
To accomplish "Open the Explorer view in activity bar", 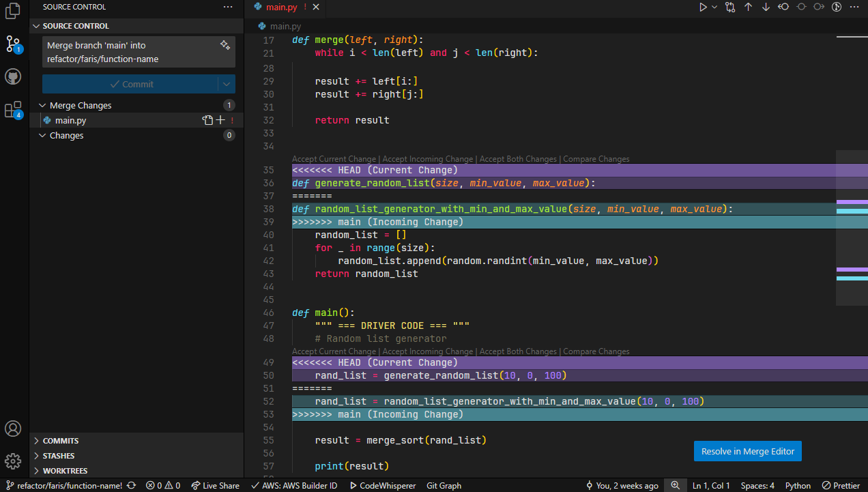I will (x=13, y=12).
